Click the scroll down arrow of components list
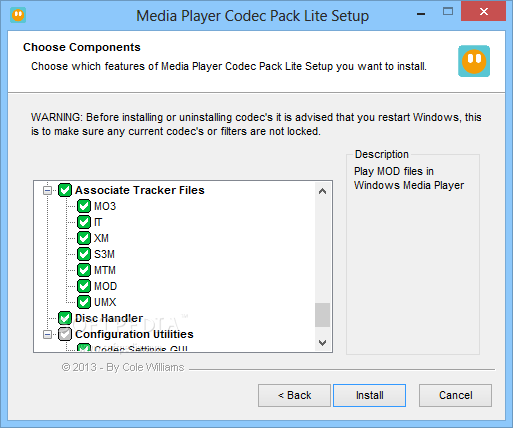This screenshot has height=428, width=513. click(x=322, y=343)
